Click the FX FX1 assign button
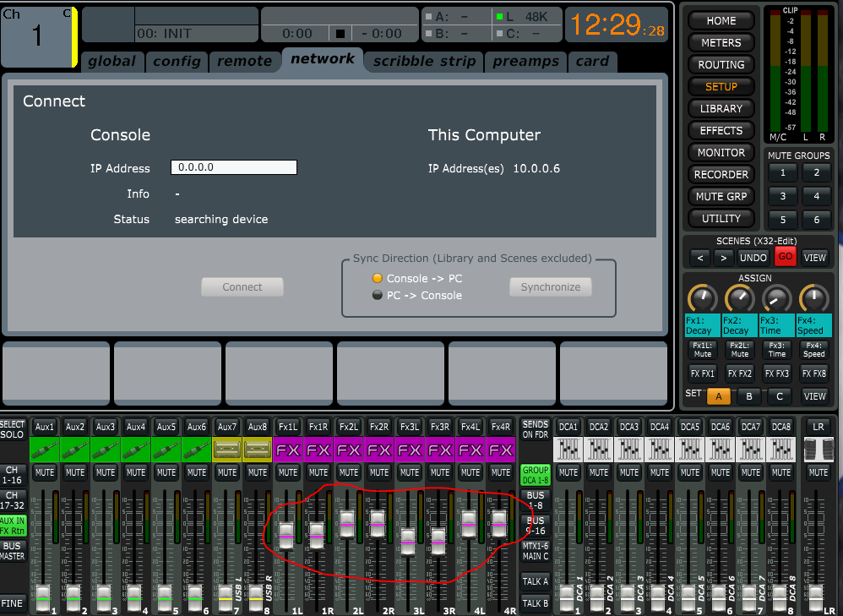This screenshot has width=843, height=616. tap(702, 373)
